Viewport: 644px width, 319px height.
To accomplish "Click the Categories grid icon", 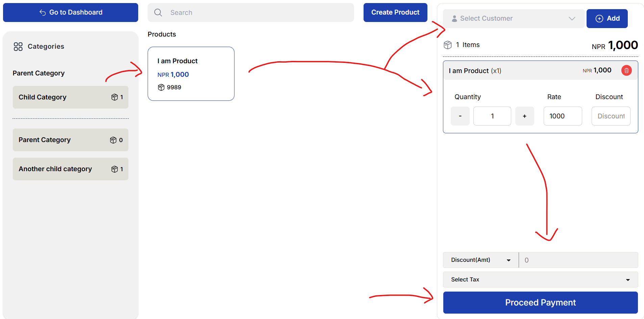I will [18, 47].
